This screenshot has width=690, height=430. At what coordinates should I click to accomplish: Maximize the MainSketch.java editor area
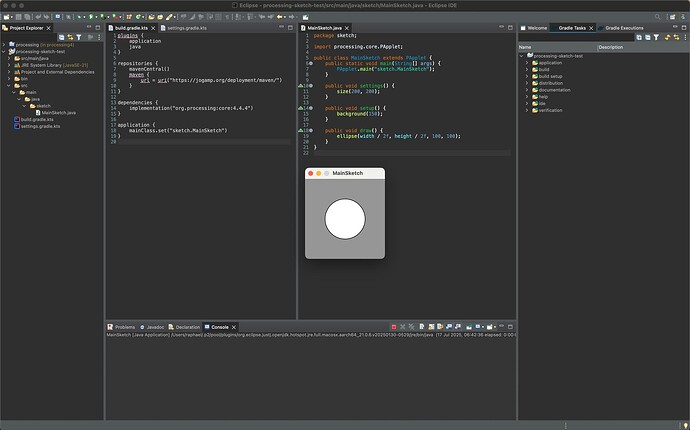(x=510, y=27)
